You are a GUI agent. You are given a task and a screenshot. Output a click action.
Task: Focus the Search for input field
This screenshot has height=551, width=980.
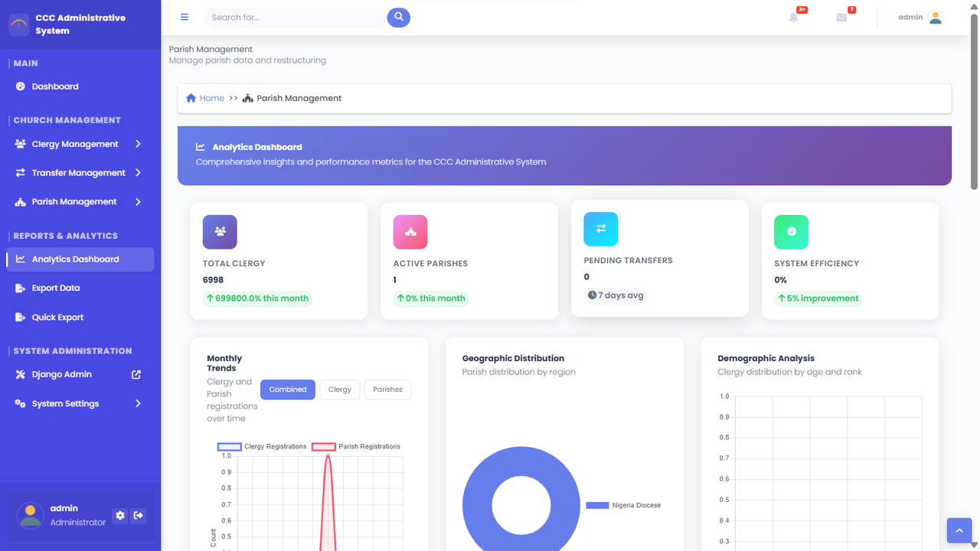tap(296, 17)
